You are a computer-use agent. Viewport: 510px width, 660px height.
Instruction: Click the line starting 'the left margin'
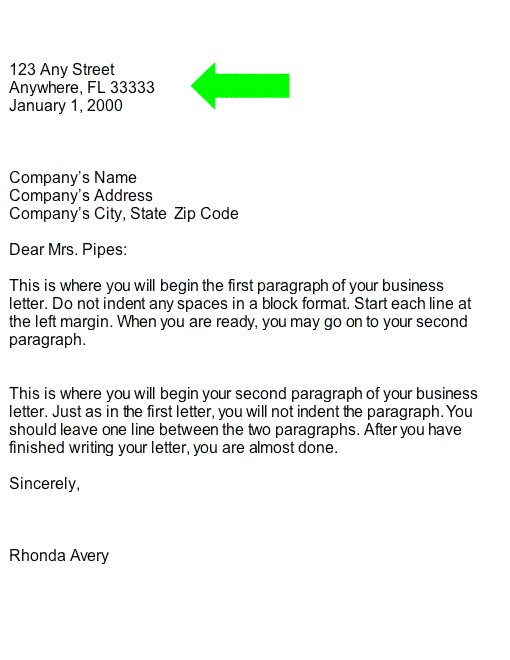(x=238, y=322)
